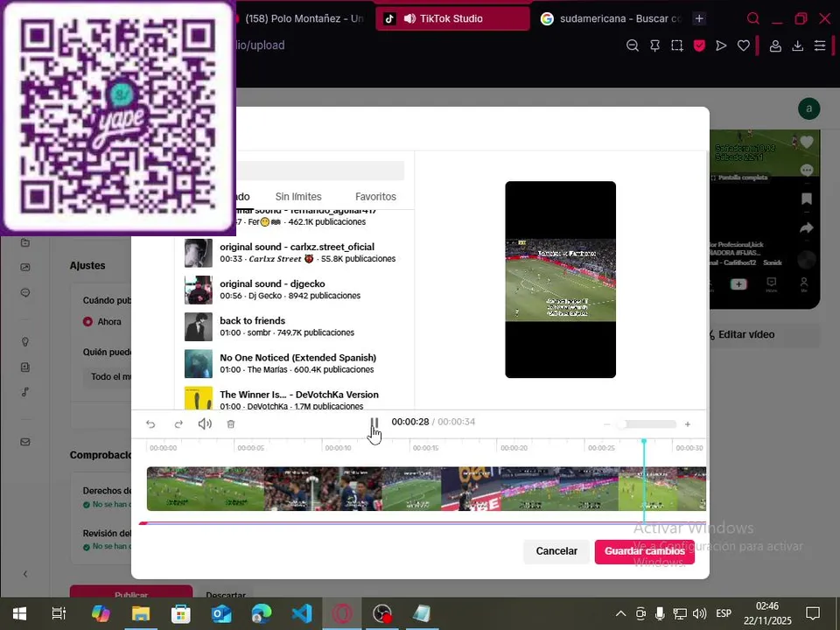Screen dimensions: 840x630
Task: Select the video clip strip in the timeline
Action: [426, 488]
